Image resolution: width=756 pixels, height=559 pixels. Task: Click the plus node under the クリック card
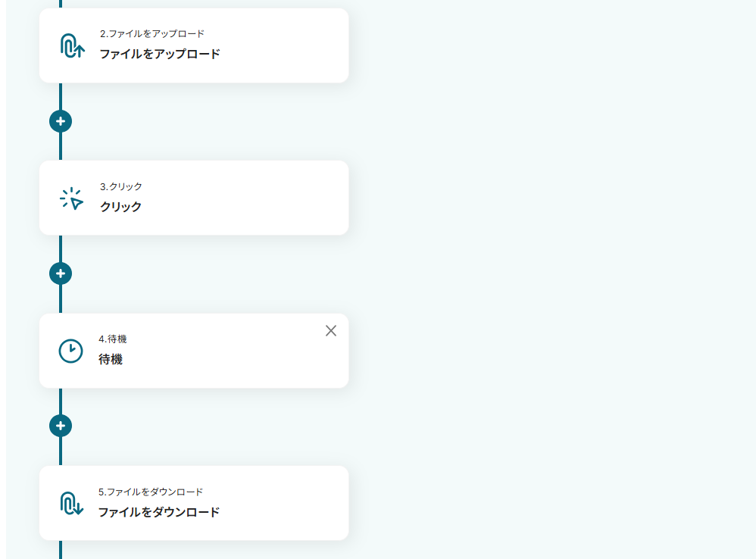tap(60, 273)
